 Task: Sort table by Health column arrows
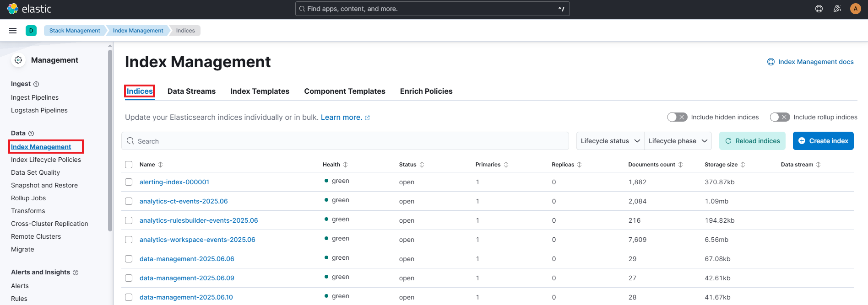coord(345,165)
